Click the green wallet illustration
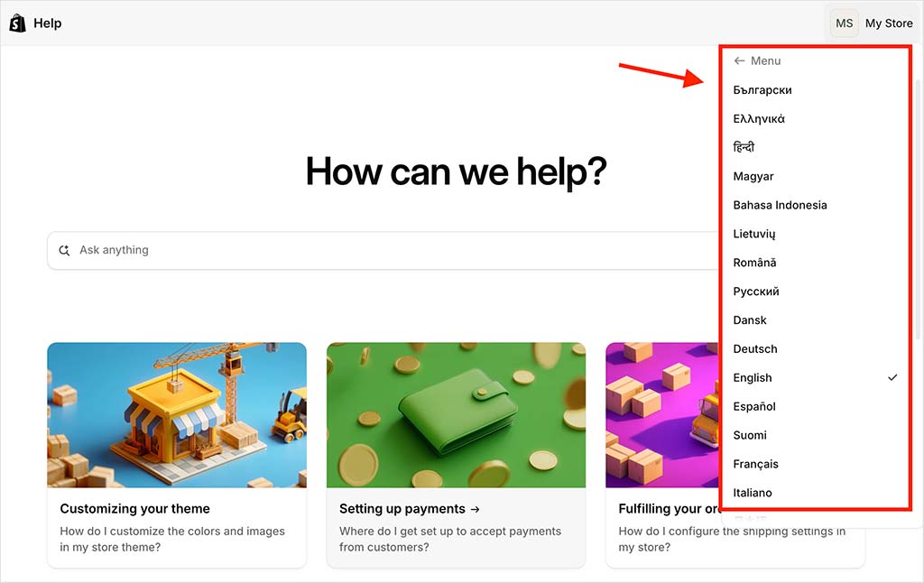The width and height of the screenshot is (924, 583). point(456,414)
